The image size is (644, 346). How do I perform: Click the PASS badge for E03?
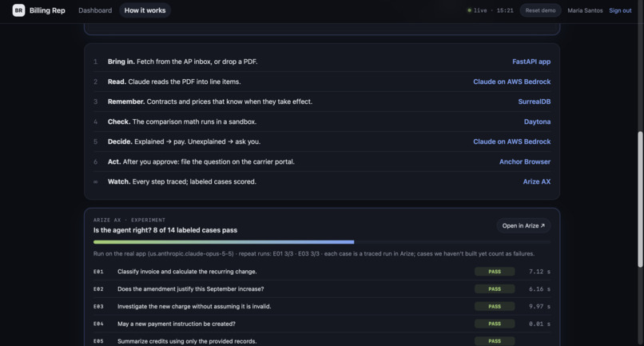[495, 307]
